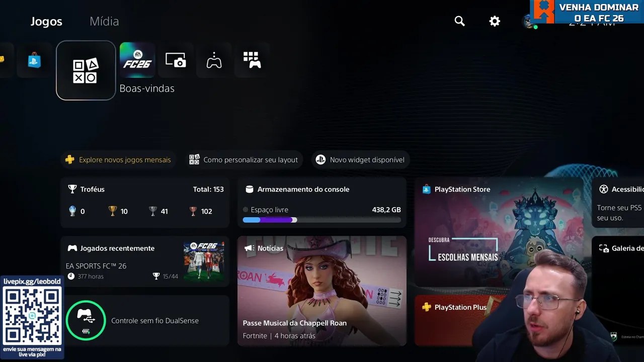Open the media gallery camera tile
Image resolution: width=644 pixels, height=362 pixels.
[x=176, y=60]
